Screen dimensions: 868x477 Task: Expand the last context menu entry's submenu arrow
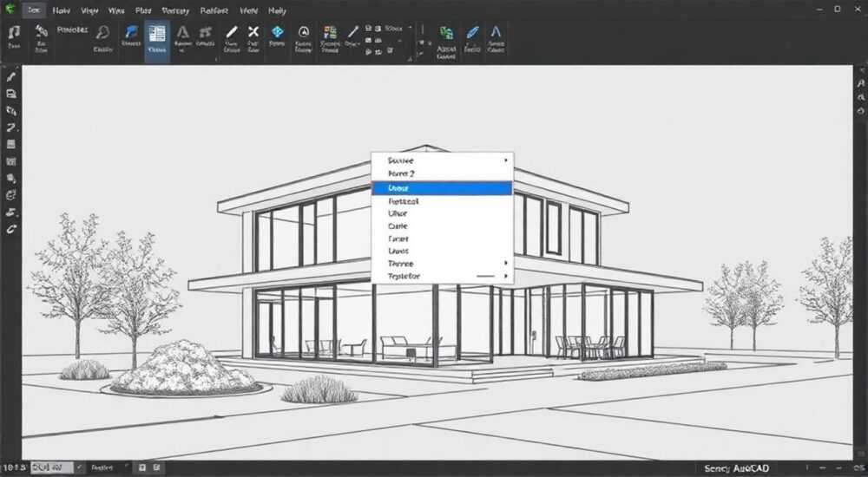click(505, 276)
